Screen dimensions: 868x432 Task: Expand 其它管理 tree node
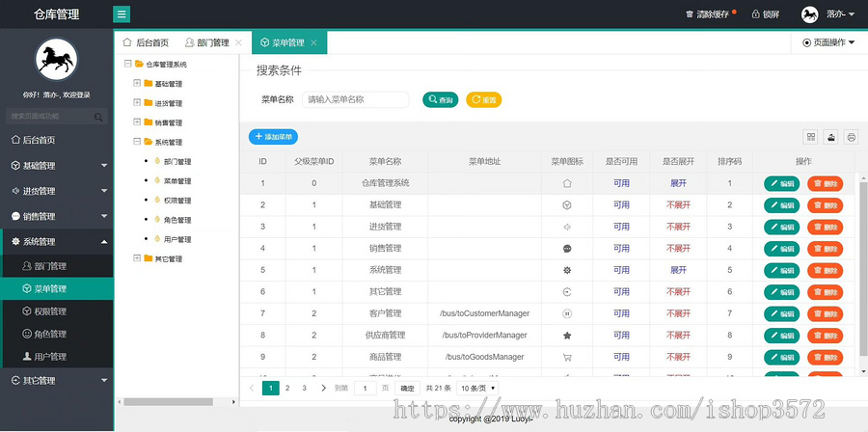pyautogui.click(x=137, y=257)
